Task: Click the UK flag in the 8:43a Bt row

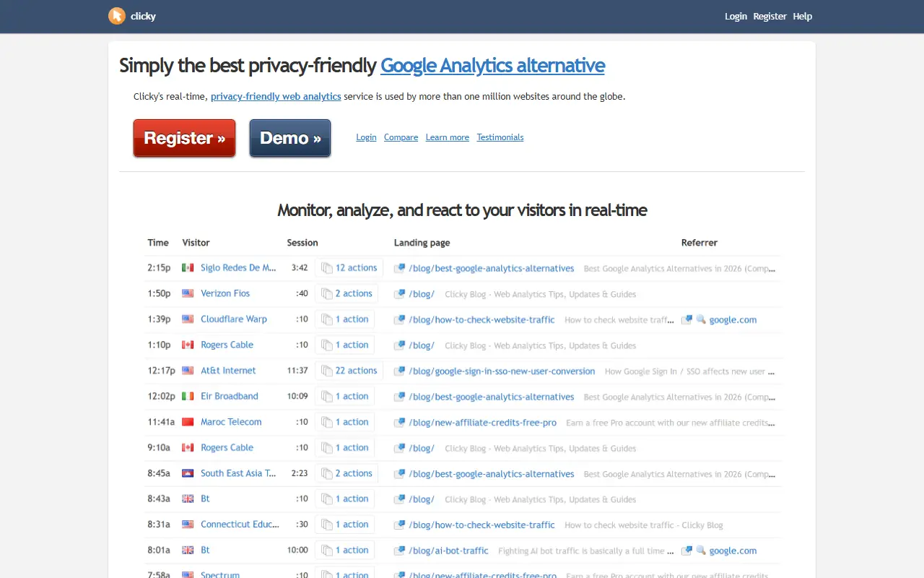Action: point(188,499)
